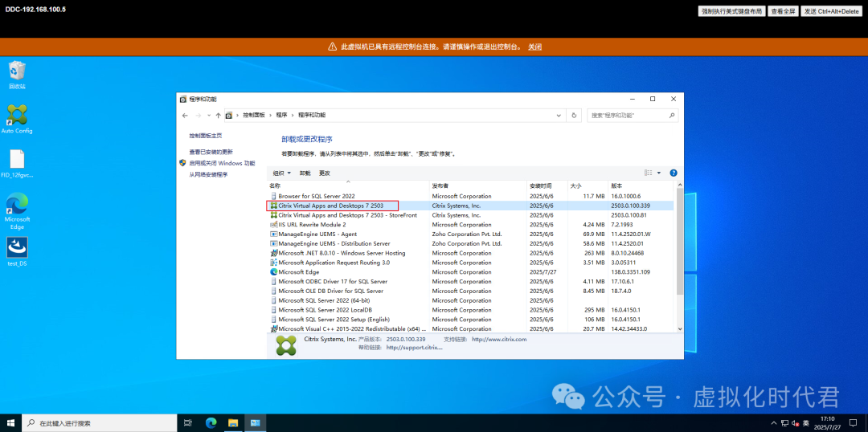868x432 pixels.
Task: Expand the 程序 breadcrumb arrow
Action: 293,116
